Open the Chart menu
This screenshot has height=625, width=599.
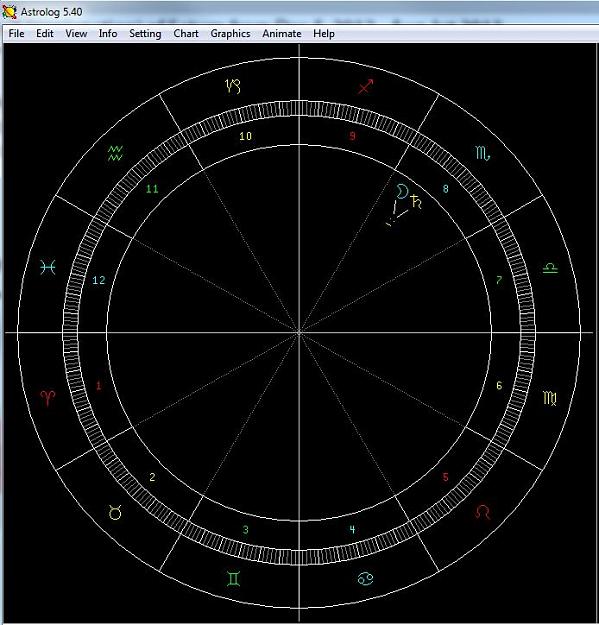pyautogui.click(x=186, y=33)
